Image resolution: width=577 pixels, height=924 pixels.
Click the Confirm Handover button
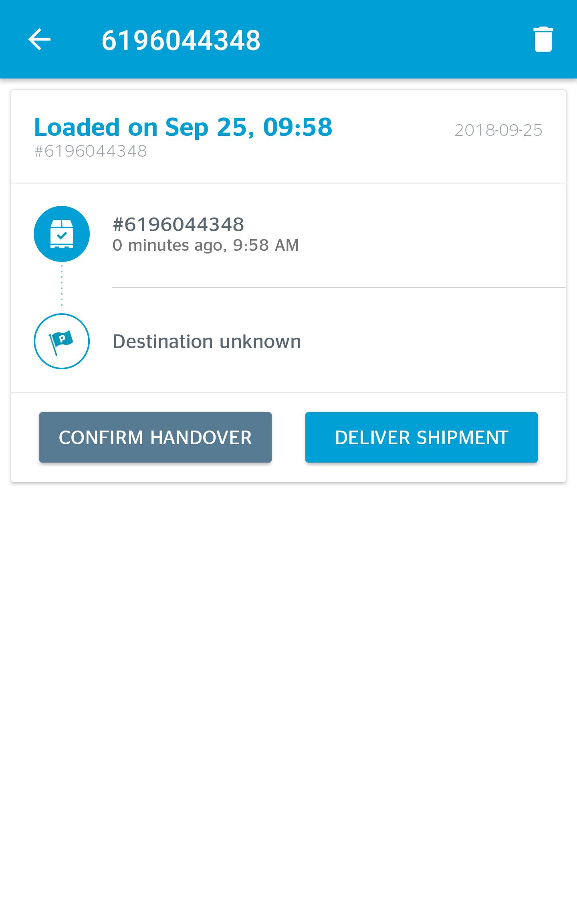click(155, 437)
